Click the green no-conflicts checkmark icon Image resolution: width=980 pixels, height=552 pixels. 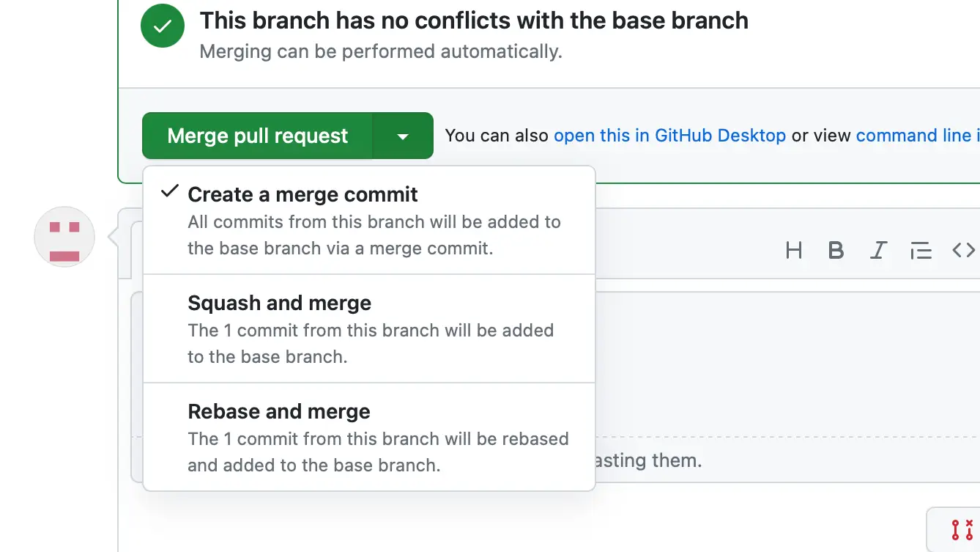pos(163,26)
